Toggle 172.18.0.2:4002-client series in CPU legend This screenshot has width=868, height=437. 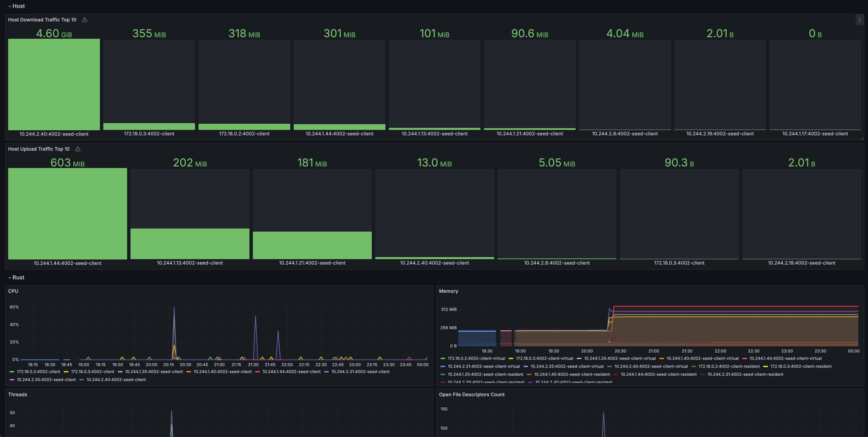tap(38, 372)
